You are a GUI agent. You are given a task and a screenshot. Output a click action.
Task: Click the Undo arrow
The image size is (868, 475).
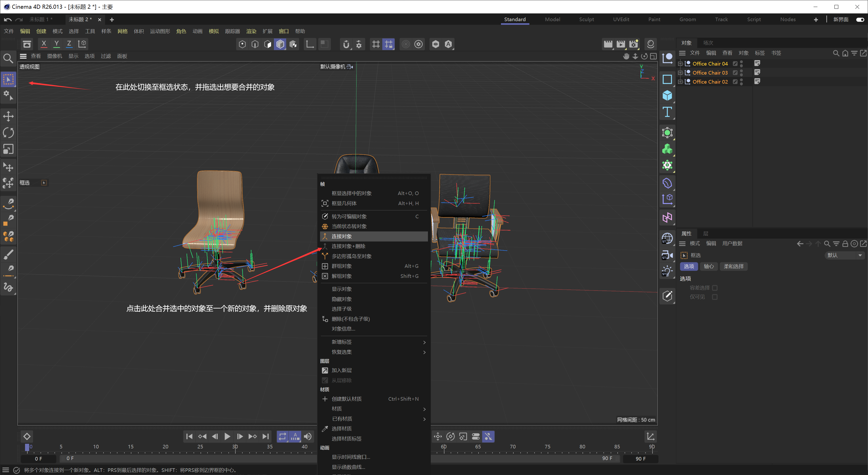pyautogui.click(x=8, y=20)
